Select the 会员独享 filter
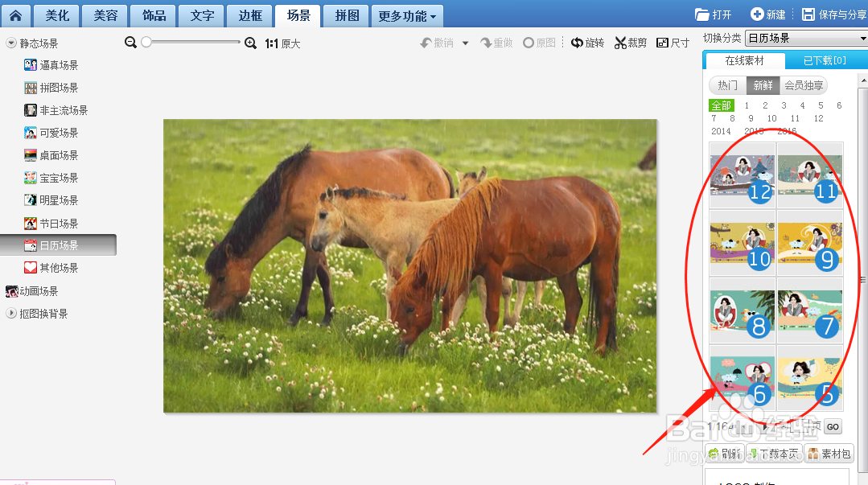 804,85
